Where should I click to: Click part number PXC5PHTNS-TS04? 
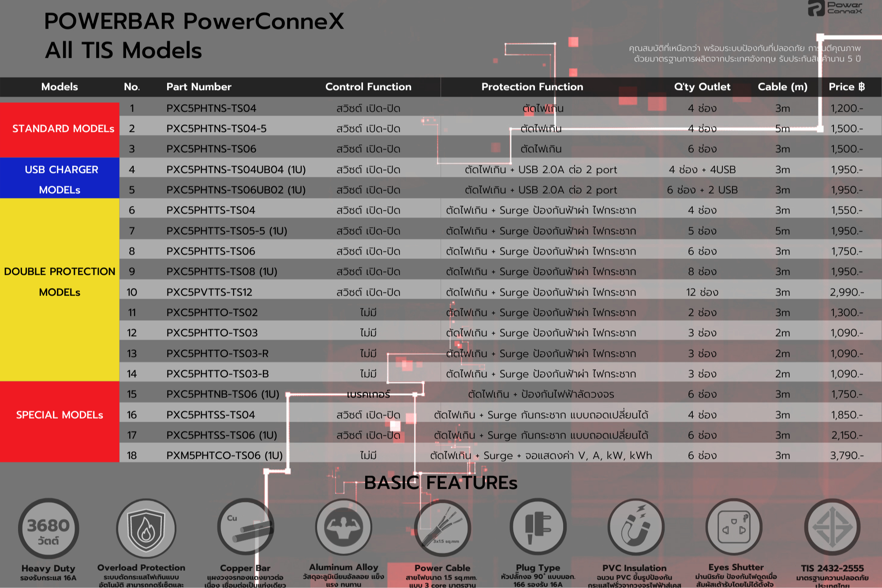click(x=211, y=108)
